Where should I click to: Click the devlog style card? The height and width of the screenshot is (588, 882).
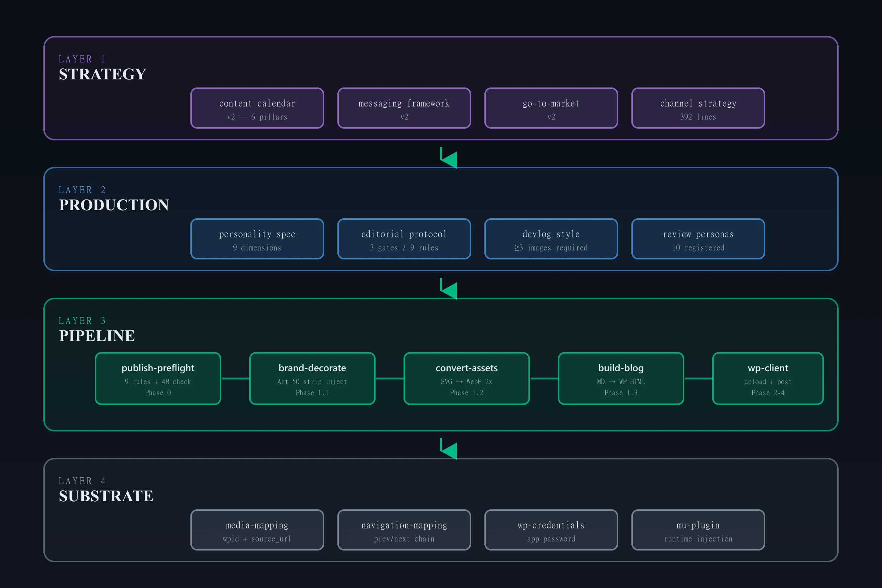(551, 239)
